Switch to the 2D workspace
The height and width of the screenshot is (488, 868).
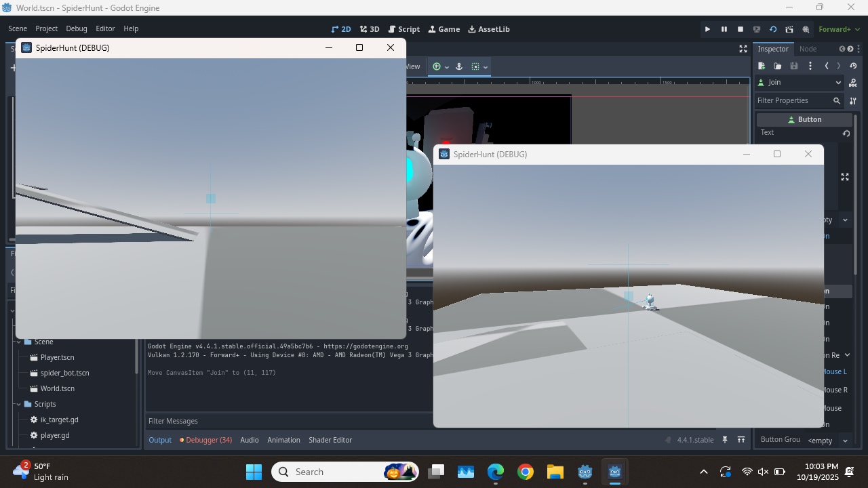pos(341,29)
